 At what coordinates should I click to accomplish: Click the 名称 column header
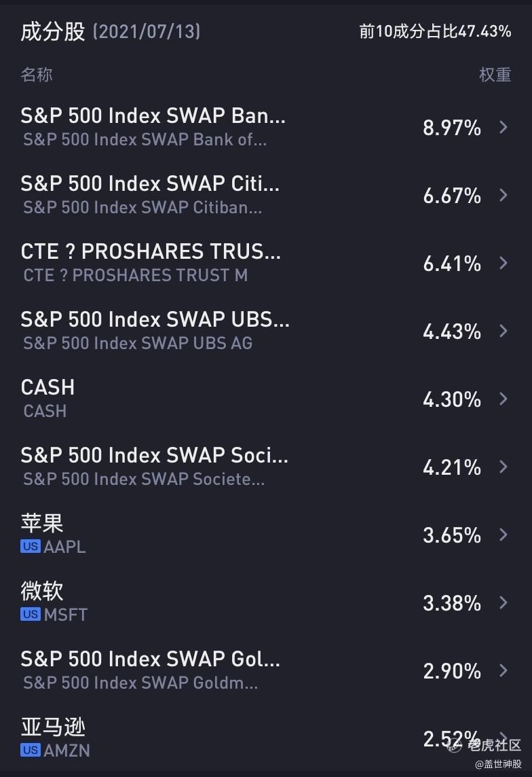37,75
